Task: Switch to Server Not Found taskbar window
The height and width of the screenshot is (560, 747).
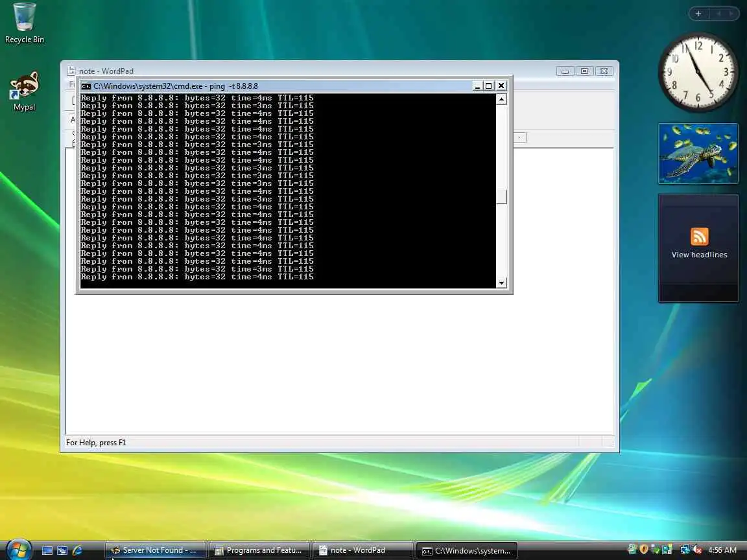Action: click(x=156, y=550)
